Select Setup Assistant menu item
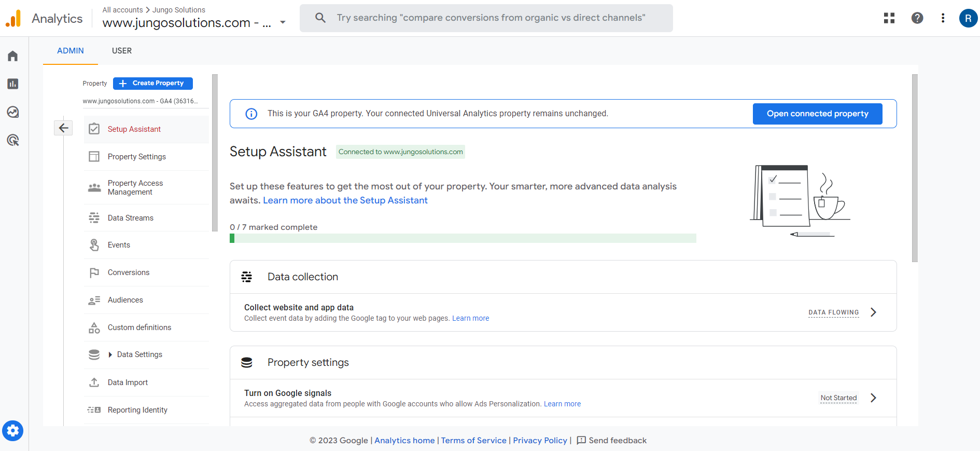This screenshot has height=451, width=980. (147, 129)
